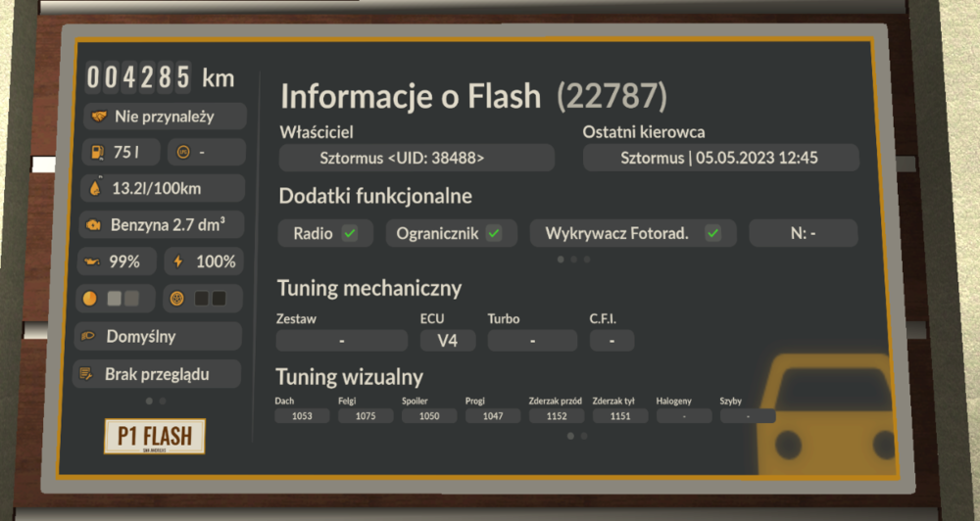Click the Domyślny label
This screenshot has width=980, height=521.
(x=140, y=337)
